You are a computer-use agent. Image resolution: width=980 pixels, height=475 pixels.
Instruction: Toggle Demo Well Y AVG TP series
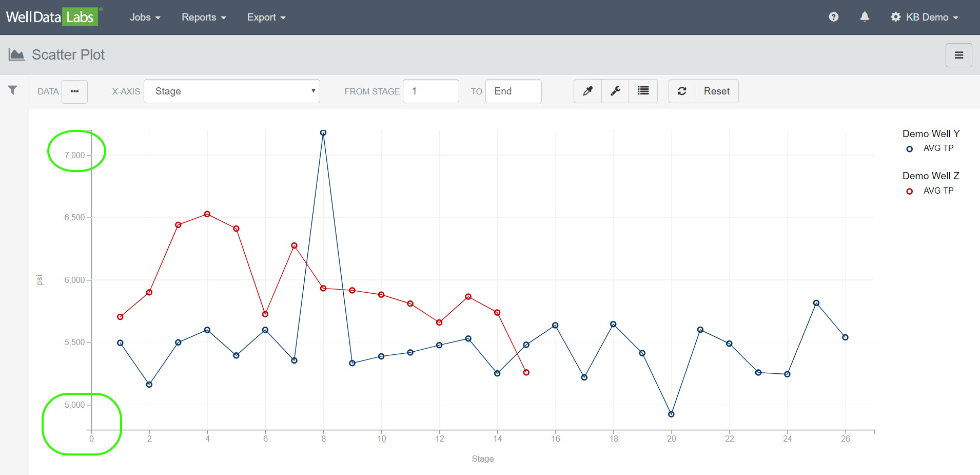(937, 148)
